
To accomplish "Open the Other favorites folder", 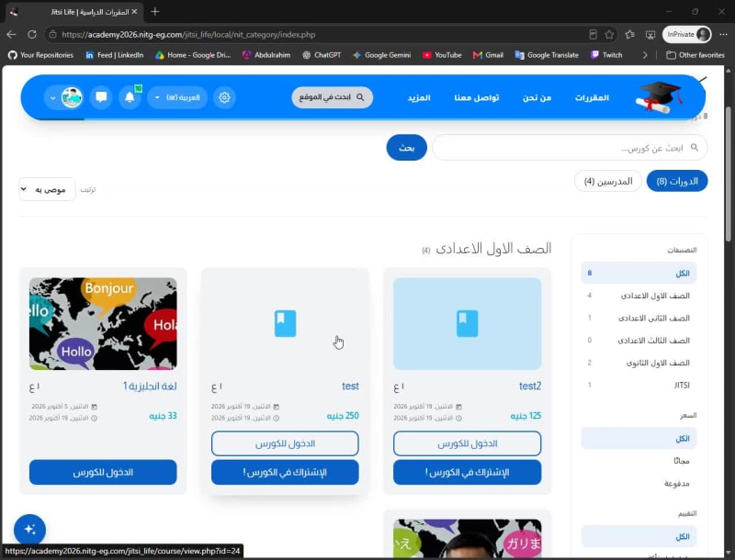I will [x=695, y=55].
